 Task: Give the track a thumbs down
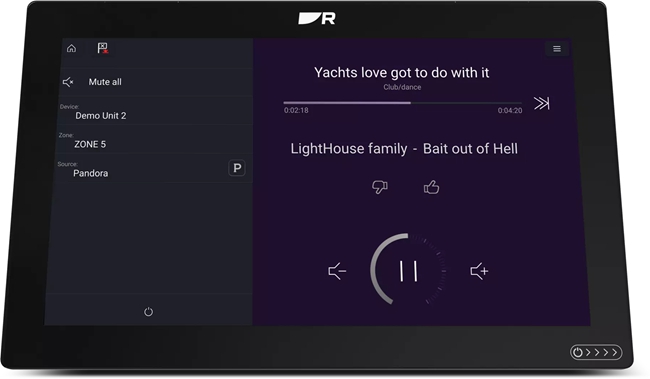379,187
